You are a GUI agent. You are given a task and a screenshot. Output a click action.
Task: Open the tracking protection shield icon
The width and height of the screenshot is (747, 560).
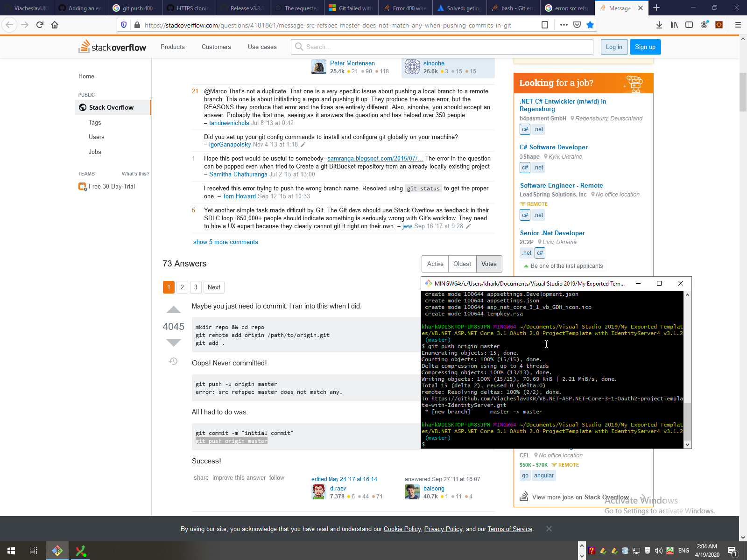click(124, 25)
